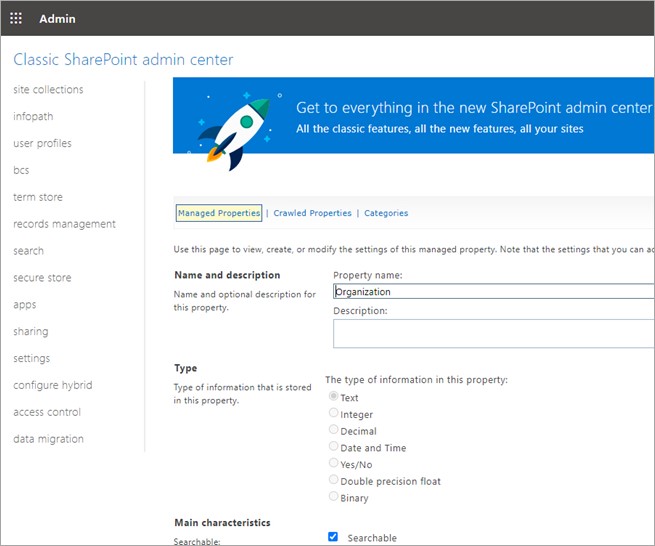Select the Binary type radio button
Screen dimensions: 655x546
click(334, 497)
